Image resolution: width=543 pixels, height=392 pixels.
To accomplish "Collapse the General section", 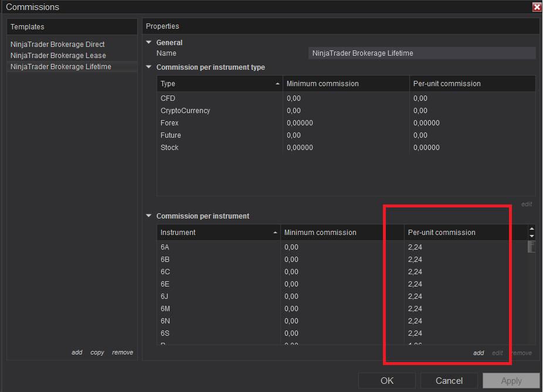I will (x=149, y=43).
